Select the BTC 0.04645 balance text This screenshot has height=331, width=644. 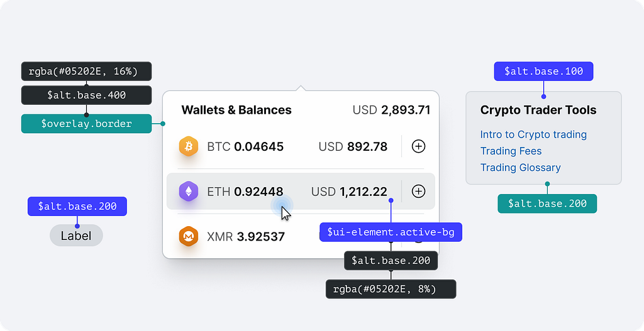tap(245, 147)
